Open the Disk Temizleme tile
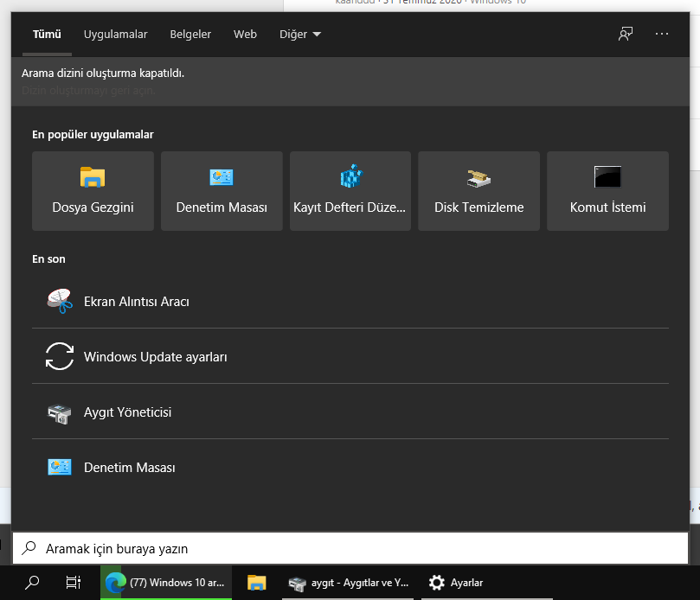 (x=478, y=191)
